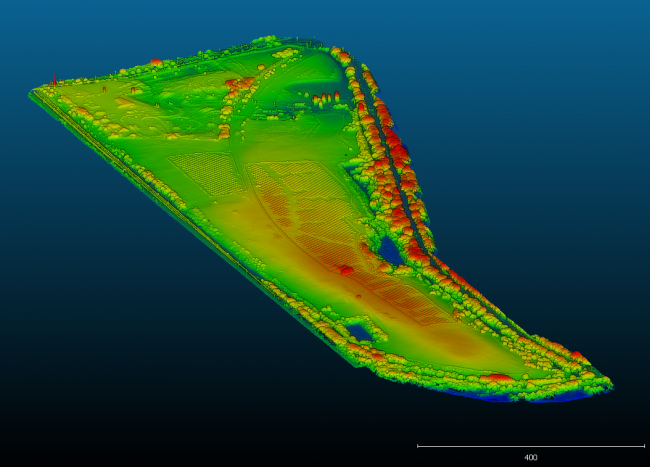650x467 pixels.
Task: Pick the red pole at the terrain's left corner
Action: [x=54, y=80]
